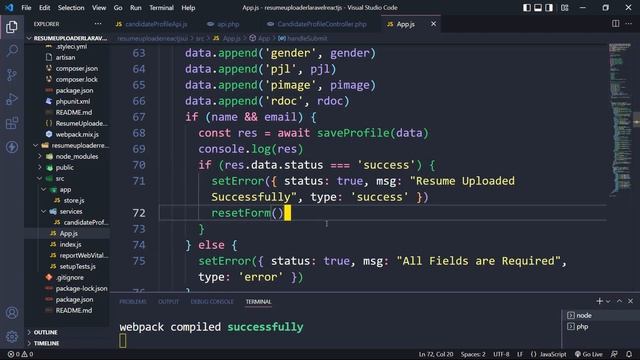Click LF end of line setting
This screenshot has width=640, height=360.
point(520,354)
